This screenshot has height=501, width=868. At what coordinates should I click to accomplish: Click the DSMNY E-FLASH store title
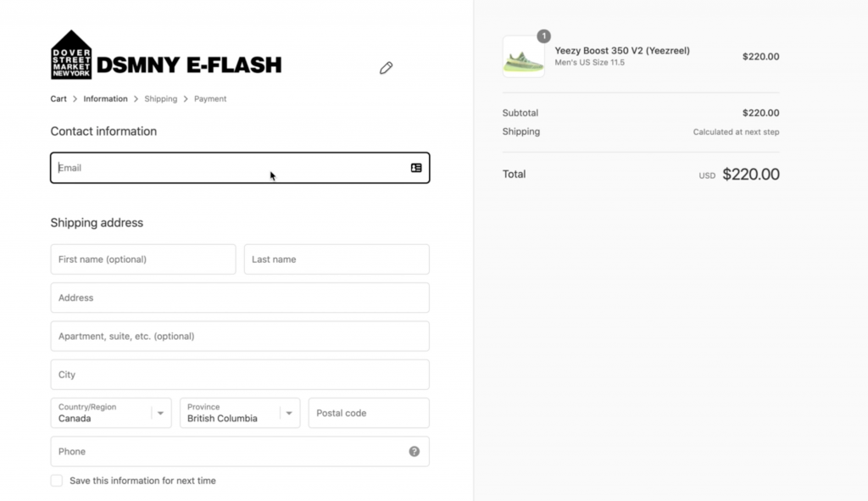click(189, 64)
